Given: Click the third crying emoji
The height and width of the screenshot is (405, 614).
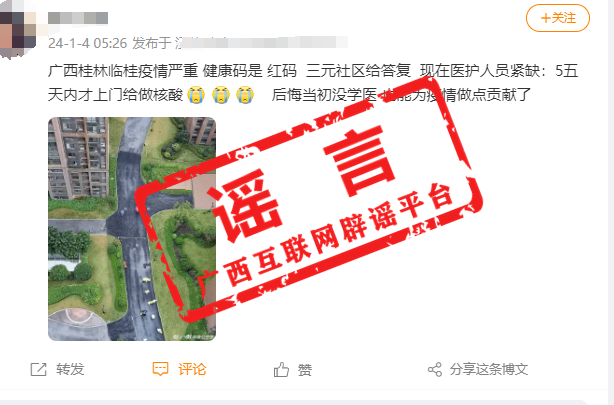Looking at the screenshot, I should [245, 95].
